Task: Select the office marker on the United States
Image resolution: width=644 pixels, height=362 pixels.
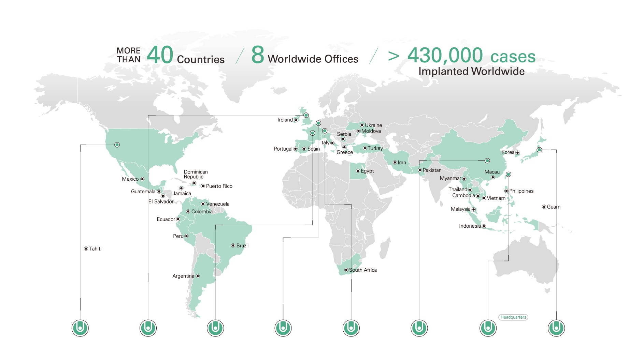Action: click(x=117, y=145)
